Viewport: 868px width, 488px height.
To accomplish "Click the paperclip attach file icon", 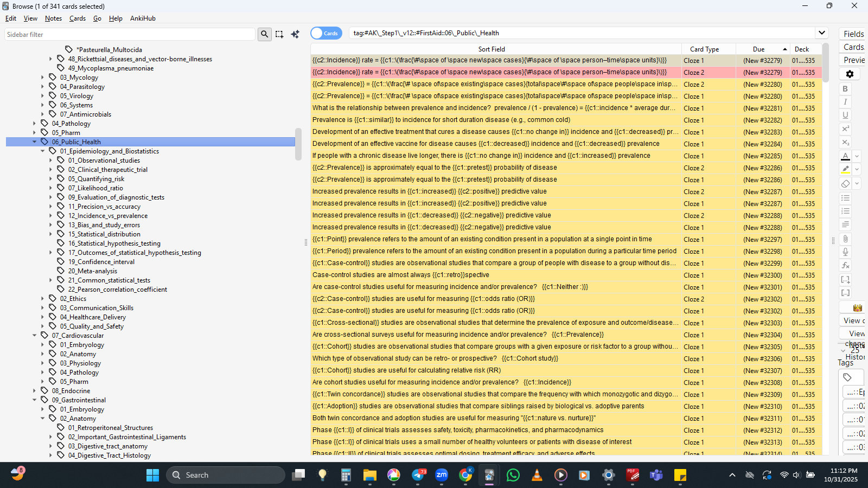I will pos(845,239).
